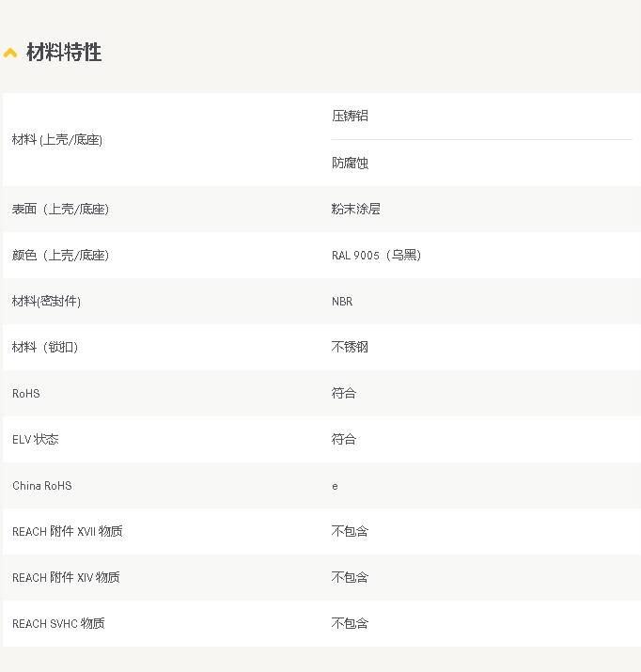Select the REACH 附件 XVII 物质 label
Screen dimensions: 641x672
(68, 531)
